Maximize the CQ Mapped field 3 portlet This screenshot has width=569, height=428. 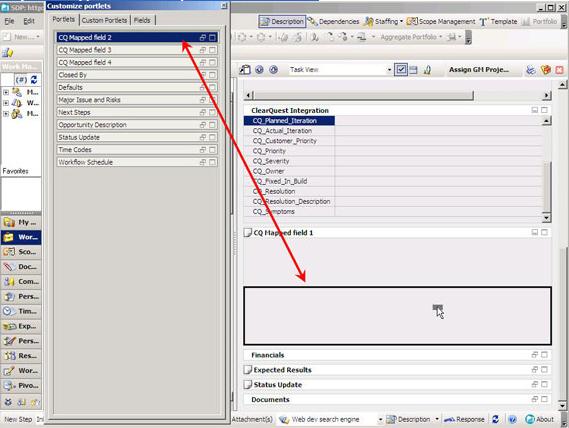[213, 50]
